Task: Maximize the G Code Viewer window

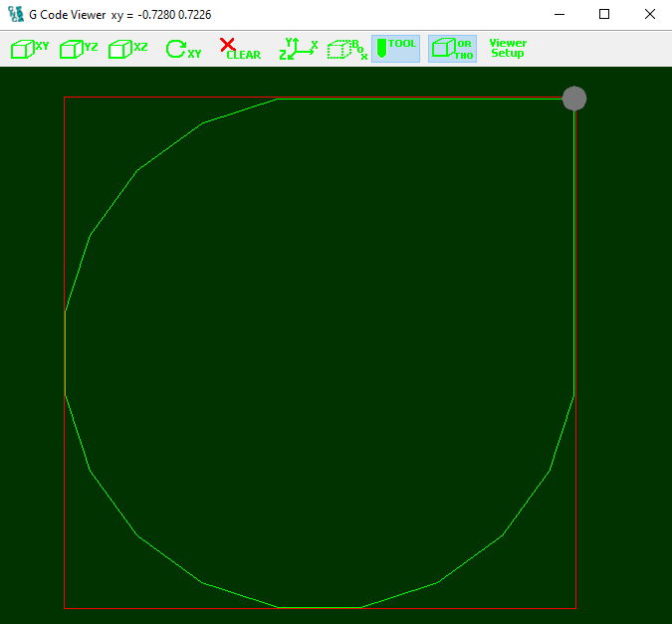Action: tap(604, 15)
